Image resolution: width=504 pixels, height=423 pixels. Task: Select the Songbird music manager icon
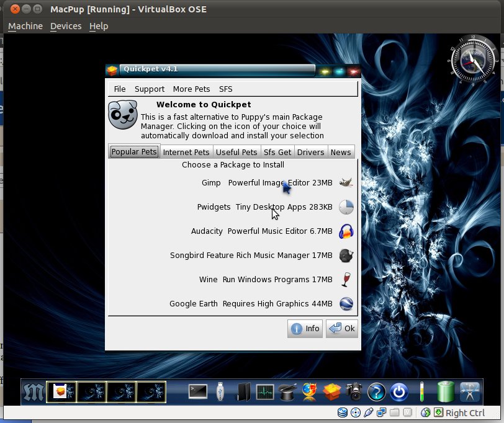(x=346, y=255)
